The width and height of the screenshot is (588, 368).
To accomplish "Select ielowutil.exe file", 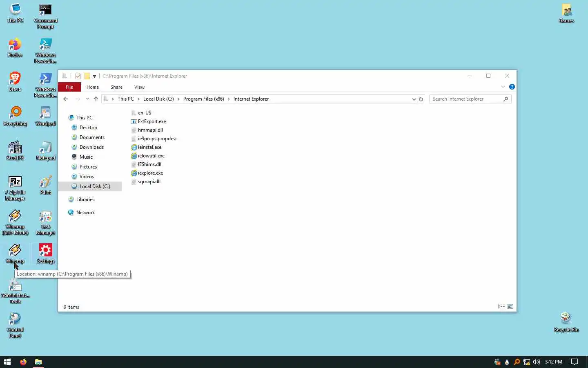I will 148,156.
